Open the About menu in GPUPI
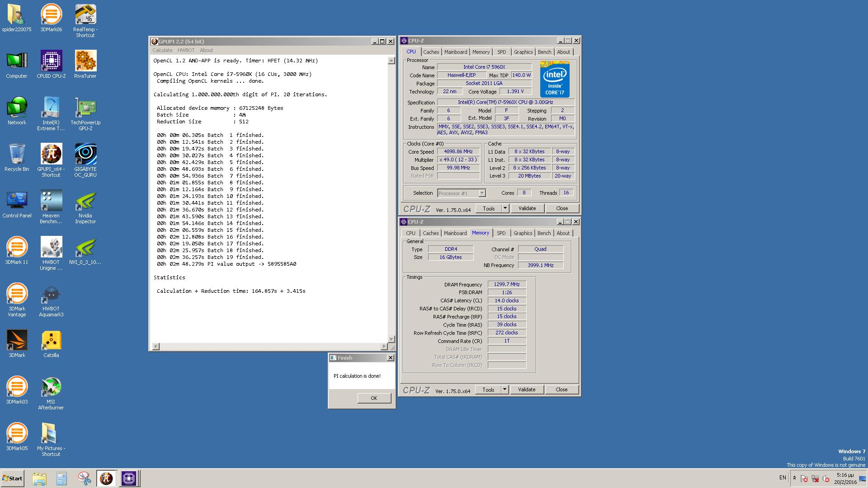 point(206,50)
